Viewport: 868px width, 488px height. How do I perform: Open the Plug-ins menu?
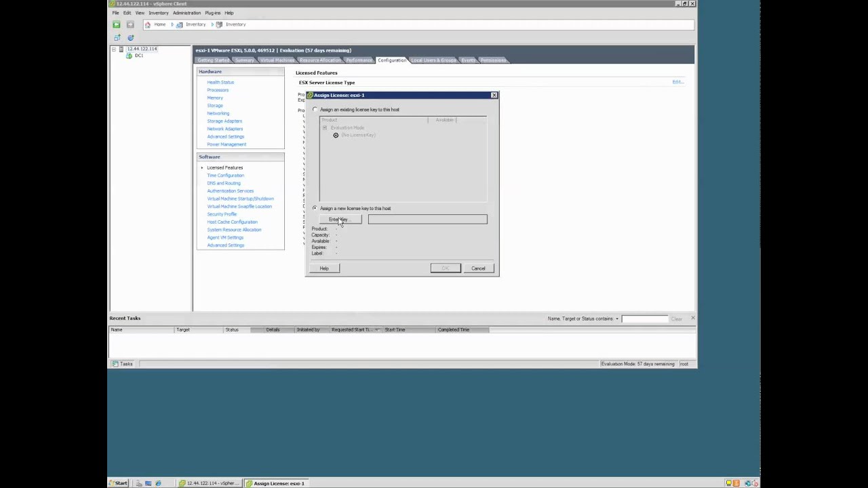pyautogui.click(x=213, y=13)
